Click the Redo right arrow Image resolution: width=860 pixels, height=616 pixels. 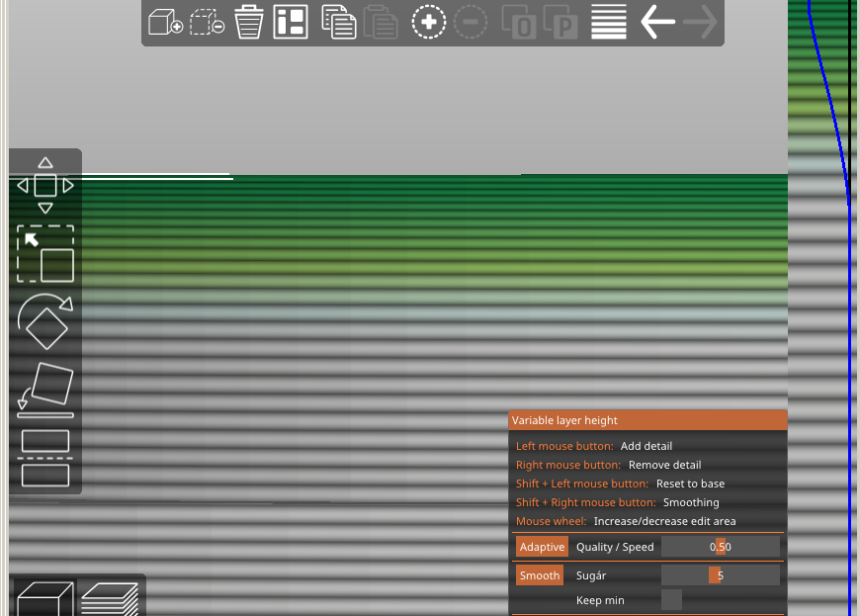[700, 22]
